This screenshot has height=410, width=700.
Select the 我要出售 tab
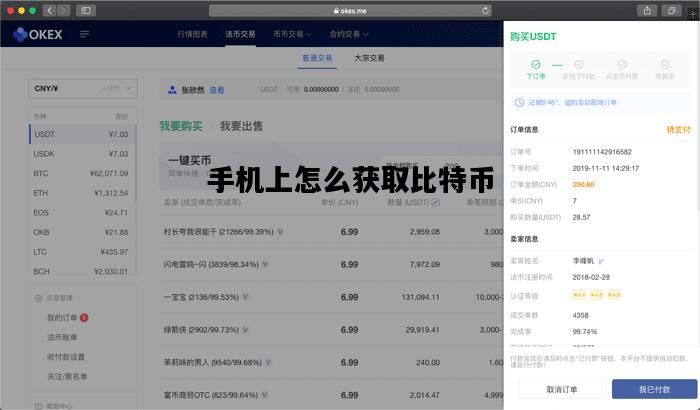241,126
